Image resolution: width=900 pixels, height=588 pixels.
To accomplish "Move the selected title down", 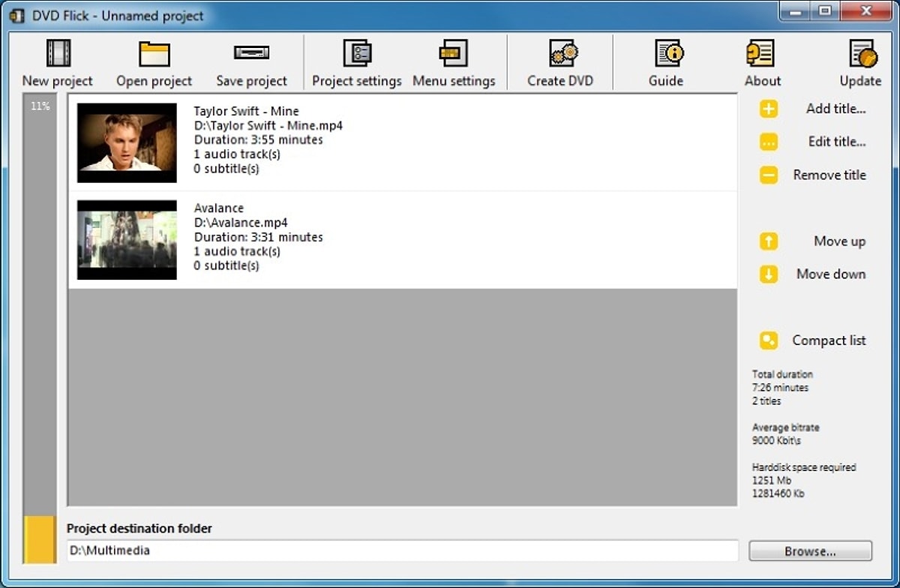I will [x=769, y=274].
